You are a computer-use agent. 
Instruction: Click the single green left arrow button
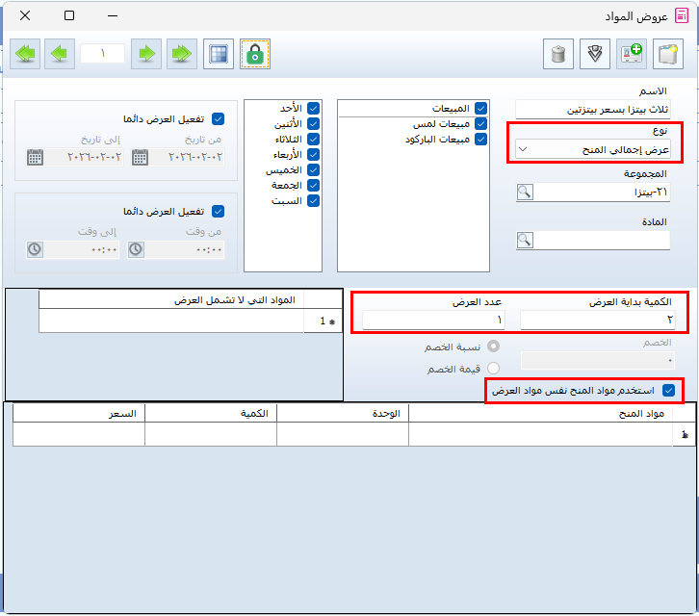63,54
